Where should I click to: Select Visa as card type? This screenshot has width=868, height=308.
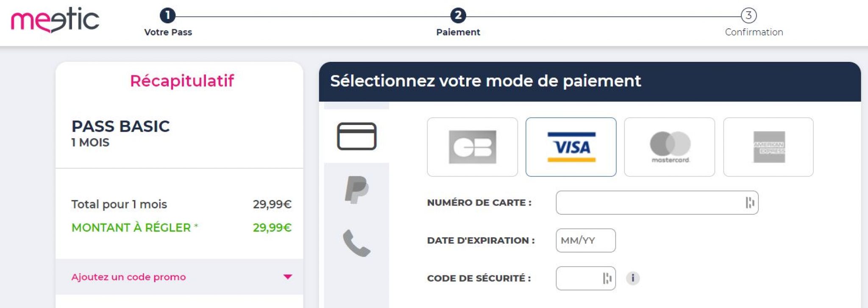pos(571,147)
